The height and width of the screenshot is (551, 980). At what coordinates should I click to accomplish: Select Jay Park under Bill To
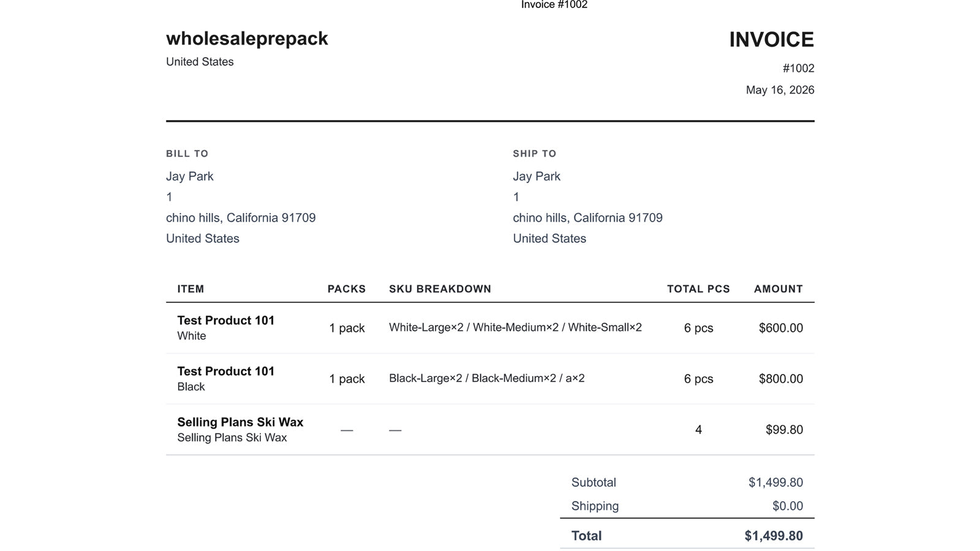point(189,176)
